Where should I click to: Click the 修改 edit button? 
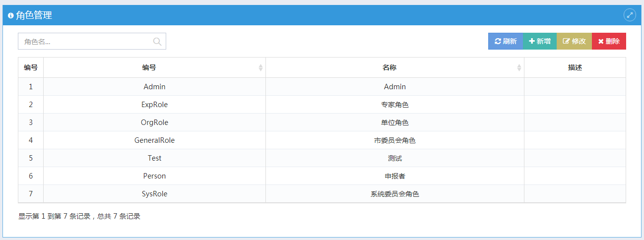(x=574, y=41)
